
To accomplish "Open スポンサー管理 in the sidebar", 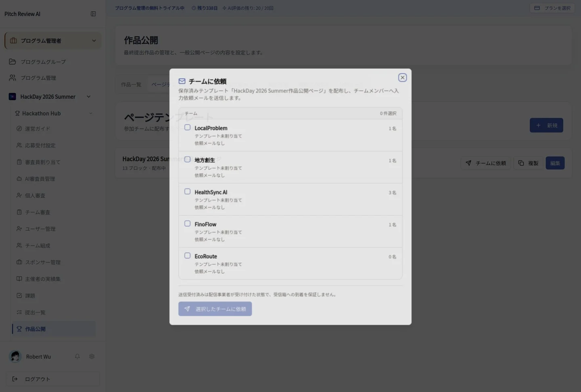I will [x=54, y=262].
